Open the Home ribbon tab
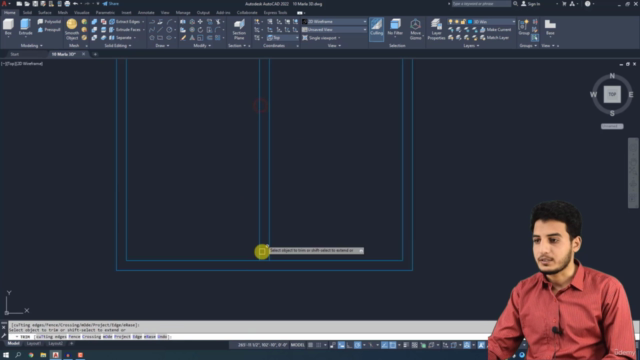Screen dimensions: 640x360 [x=10, y=13]
